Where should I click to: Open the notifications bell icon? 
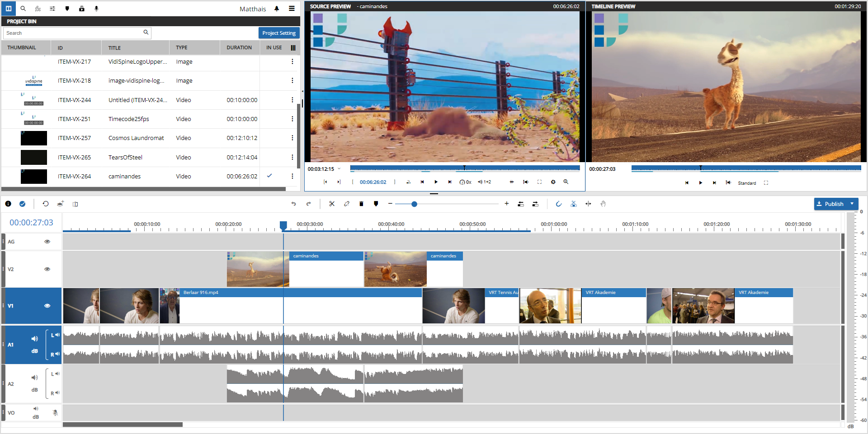point(277,9)
